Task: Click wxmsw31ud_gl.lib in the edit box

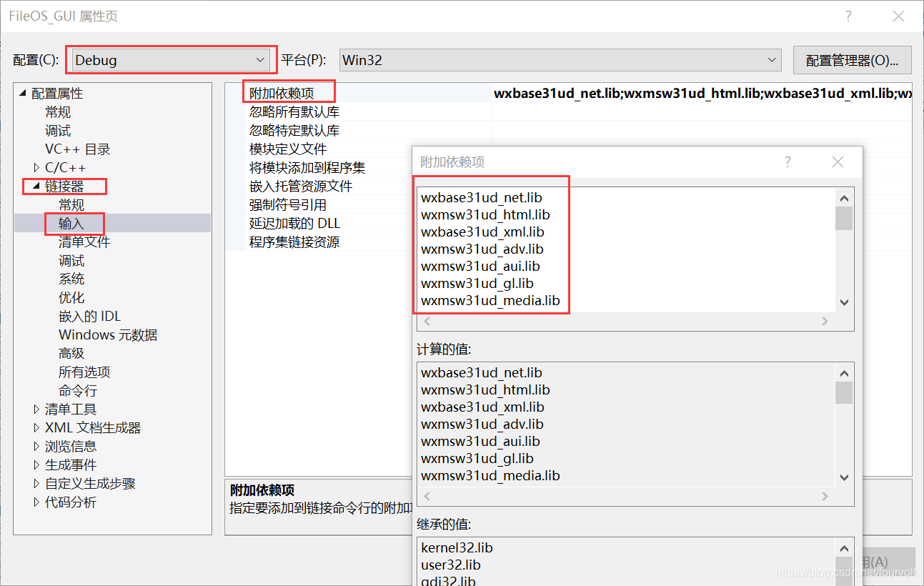Action: pyautogui.click(x=477, y=283)
